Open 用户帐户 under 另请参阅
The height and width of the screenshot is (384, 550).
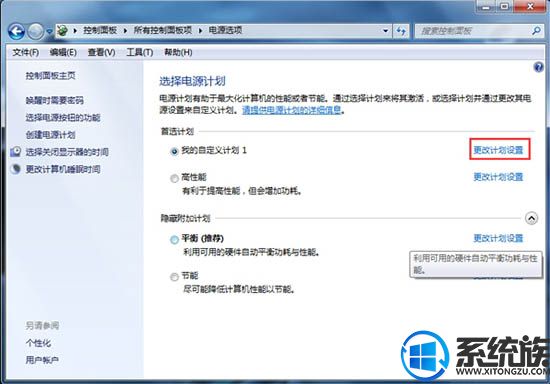(42, 360)
